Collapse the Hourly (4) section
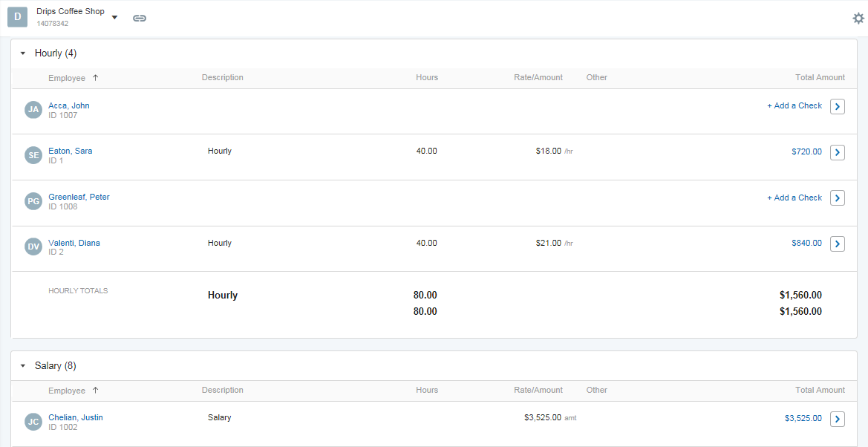 click(23, 53)
